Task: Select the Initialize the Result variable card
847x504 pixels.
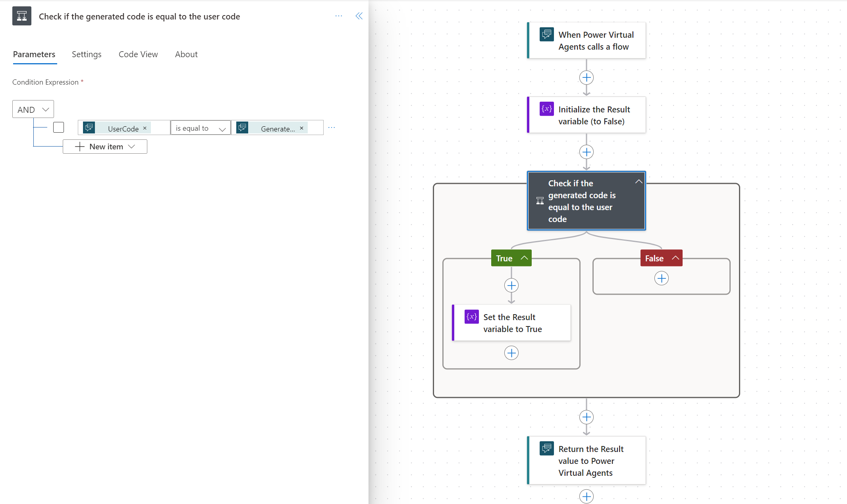Action: 587,115
